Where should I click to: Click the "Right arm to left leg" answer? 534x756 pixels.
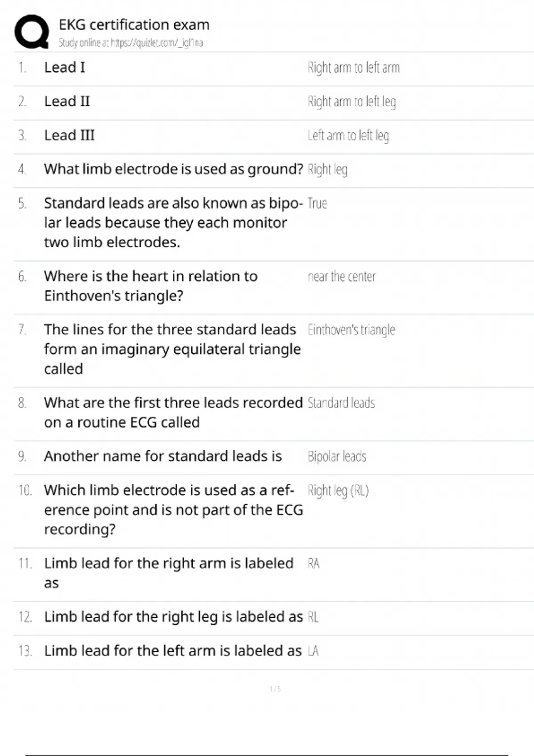point(352,101)
